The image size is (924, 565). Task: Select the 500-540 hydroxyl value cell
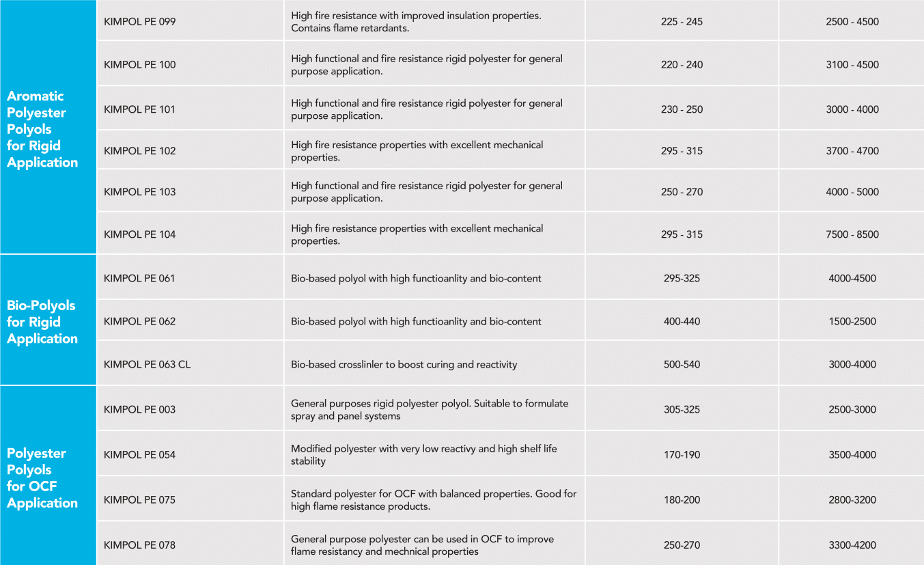tap(682, 364)
